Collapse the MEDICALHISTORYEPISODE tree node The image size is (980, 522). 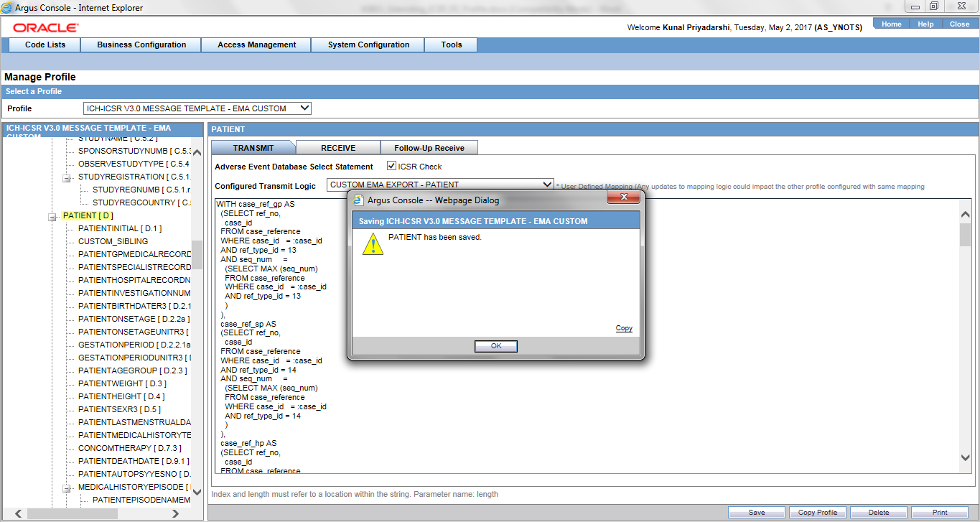tap(67, 488)
